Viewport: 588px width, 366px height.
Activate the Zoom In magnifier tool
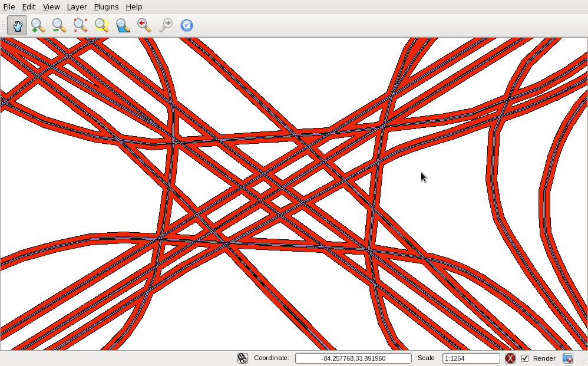(x=38, y=25)
